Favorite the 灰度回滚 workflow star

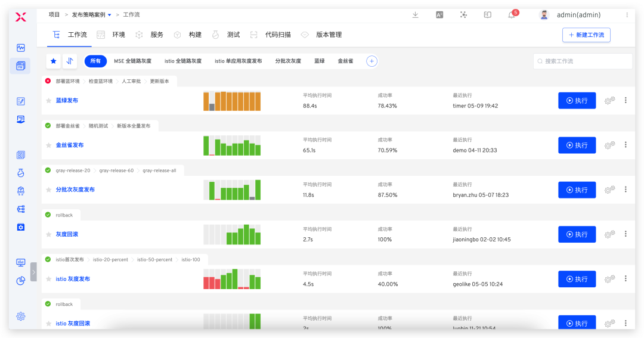coord(48,234)
